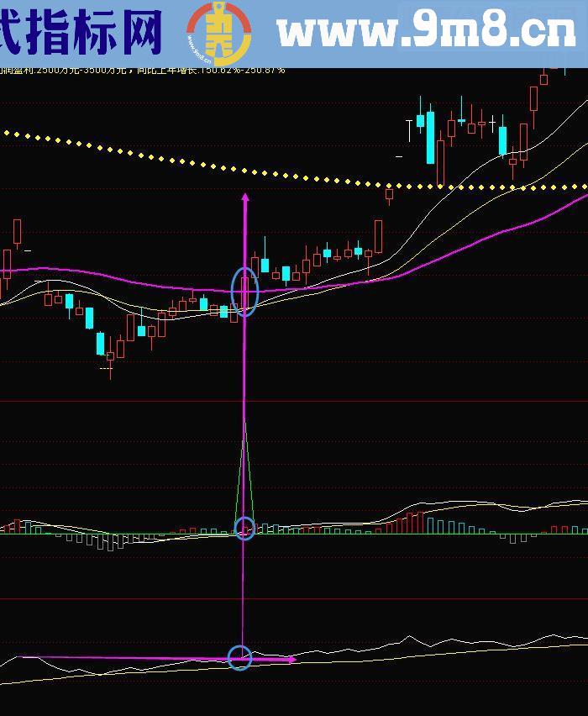Click the round gold-and-red logo in the banner
The width and height of the screenshot is (588, 716).
tap(218, 34)
